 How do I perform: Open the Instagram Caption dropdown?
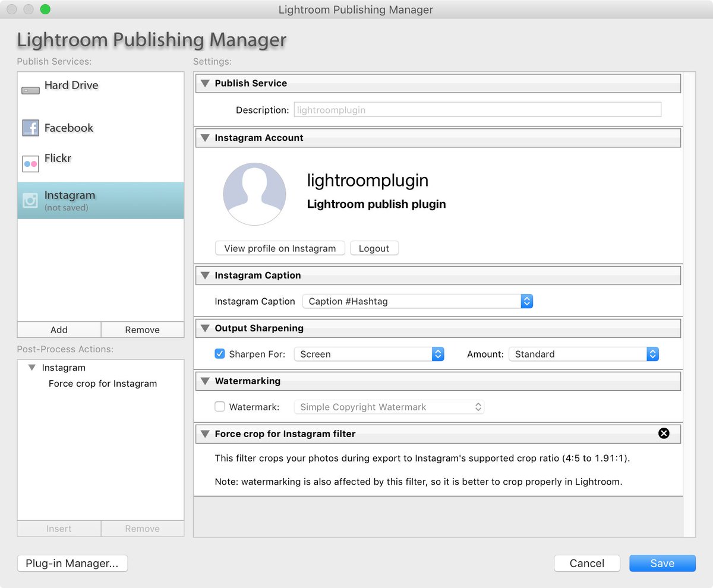pyautogui.click(x=418, y=301)
